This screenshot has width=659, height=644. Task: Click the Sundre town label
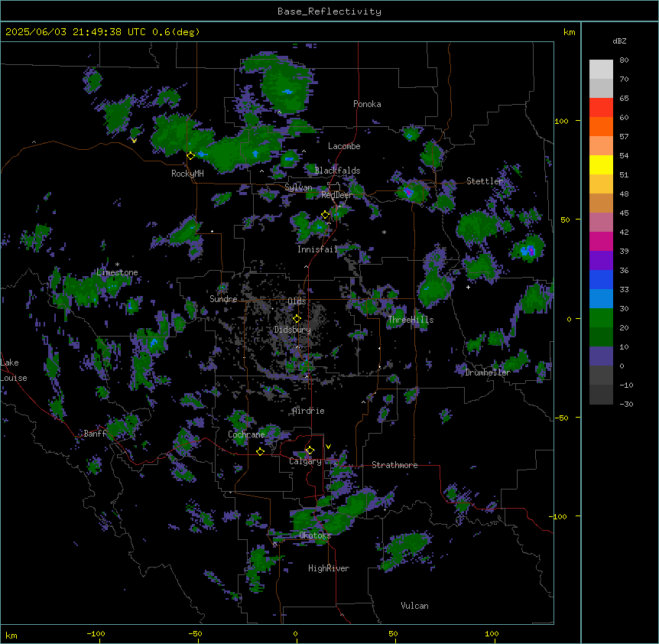coord(223,299)
